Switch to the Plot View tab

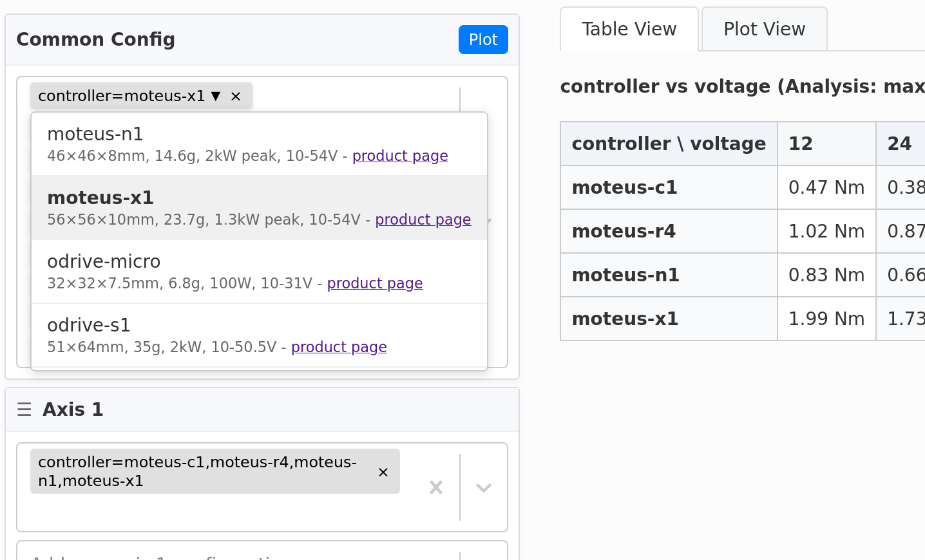tap(764, 30)
